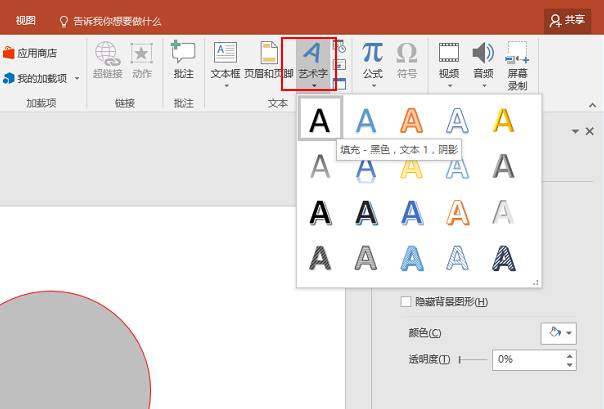Insert a 公式 equation
The height and width of the screenshot is (409, 604).
point(372,60)
